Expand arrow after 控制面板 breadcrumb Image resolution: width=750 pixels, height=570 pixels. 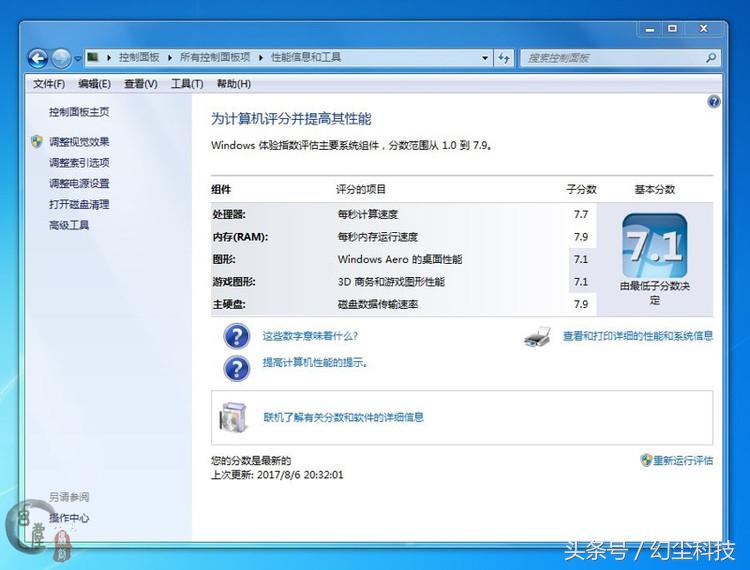click(170, 58)
